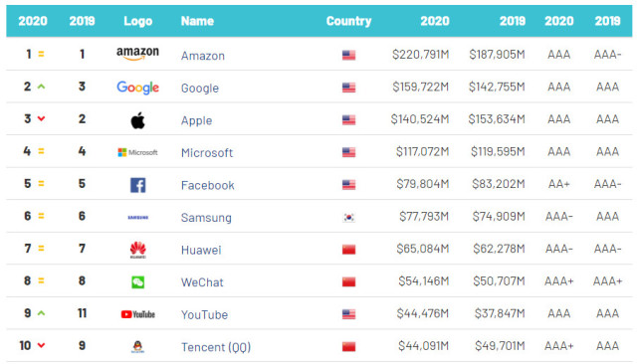The width and height of the screenshot is (638, 364).
Task: Click the green WeChat logo
Action: point(138,281)
